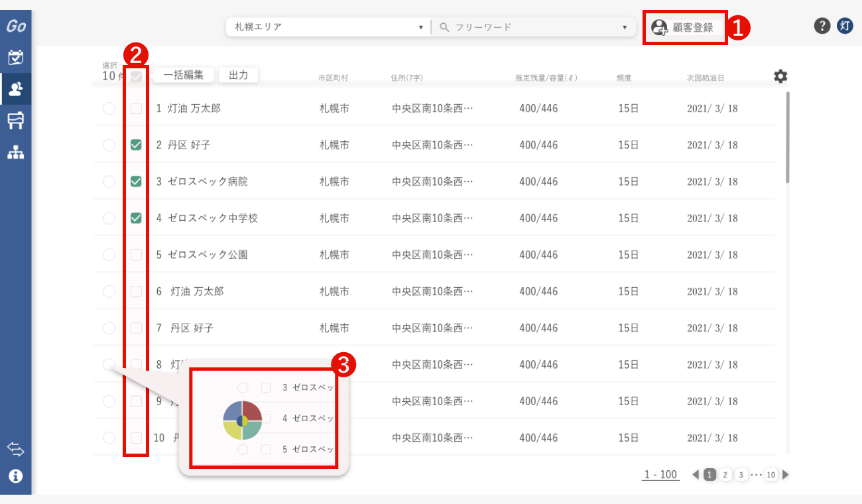Check the box for 1 灯油 万太郎
The height and width of the screenshot is (504, 862).
(x=136, y=108)
